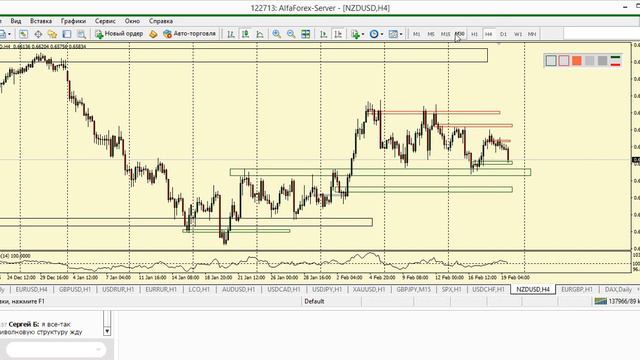Screen dimensions: 640x360
Task: Open the Вставка menu
Action: pyautogui.click(x=41, y=21)
